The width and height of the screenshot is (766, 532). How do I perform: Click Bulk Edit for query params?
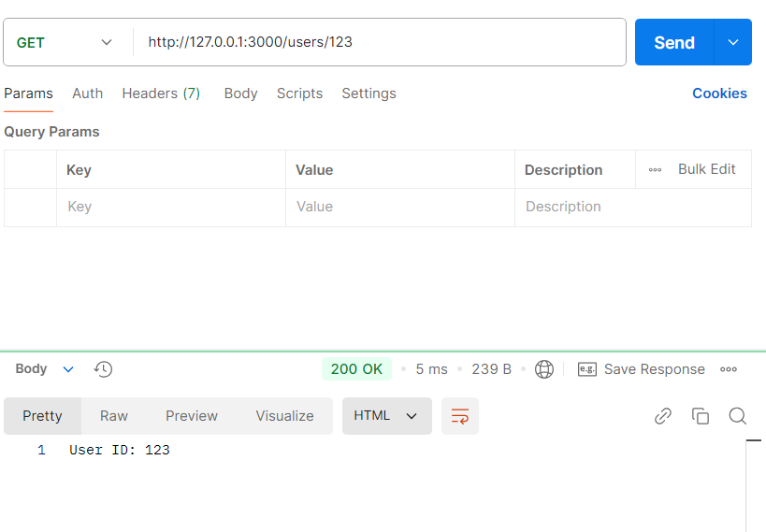pos(706,169)
